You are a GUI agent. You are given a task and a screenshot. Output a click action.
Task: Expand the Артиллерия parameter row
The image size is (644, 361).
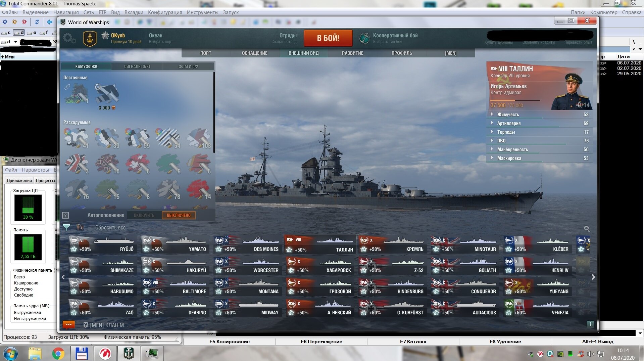[x=540, y=123]
